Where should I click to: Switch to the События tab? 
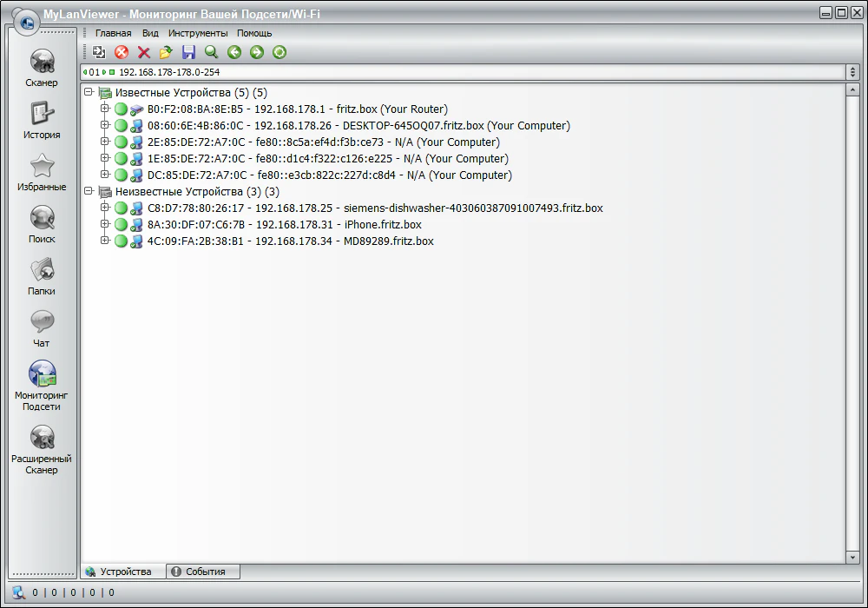pos(204,572)
